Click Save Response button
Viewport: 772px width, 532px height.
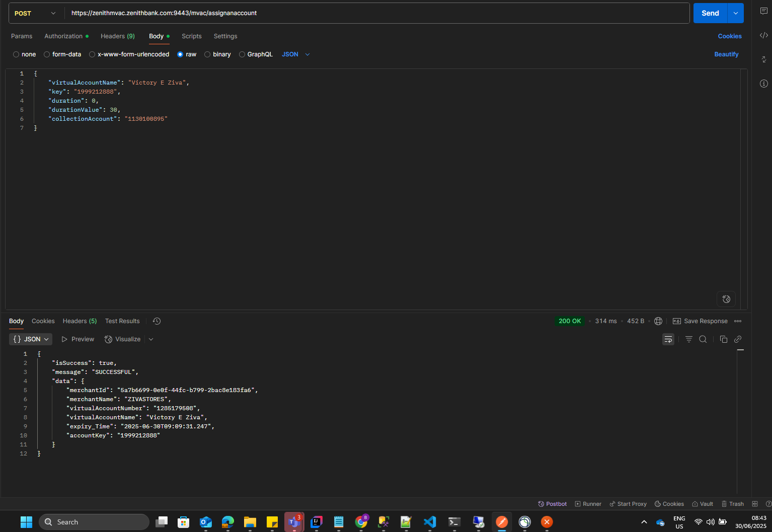pos(700,321)
